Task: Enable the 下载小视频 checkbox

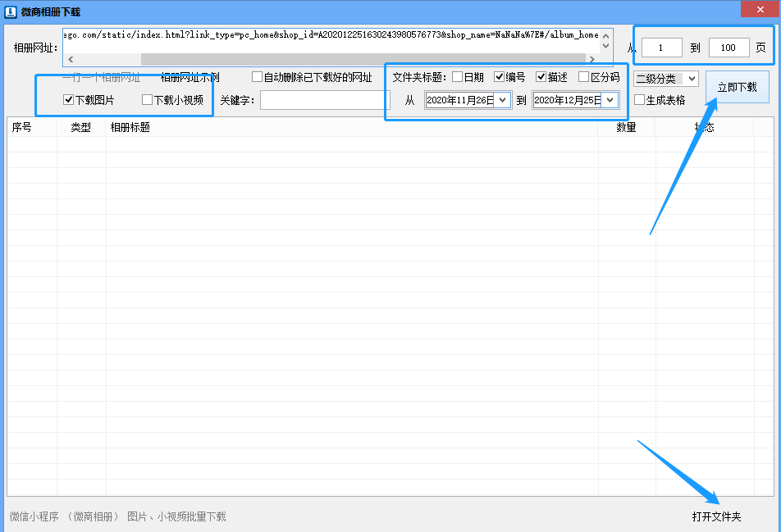Action: click(148, 100)
